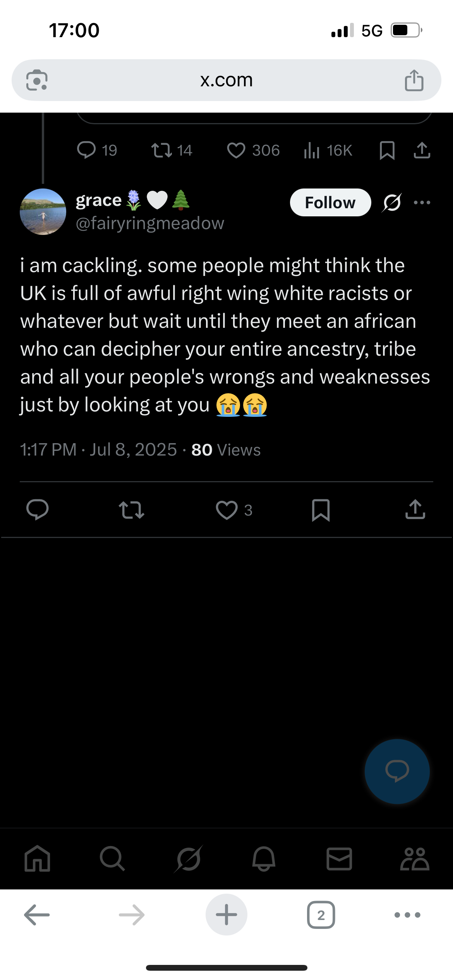
Task: Tap the Grok icon next to Follow
Action: click(392, 202)
